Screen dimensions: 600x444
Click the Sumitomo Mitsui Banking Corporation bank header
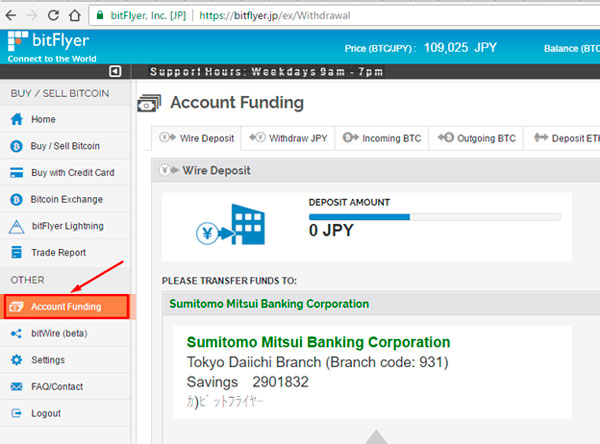[381, 304]
